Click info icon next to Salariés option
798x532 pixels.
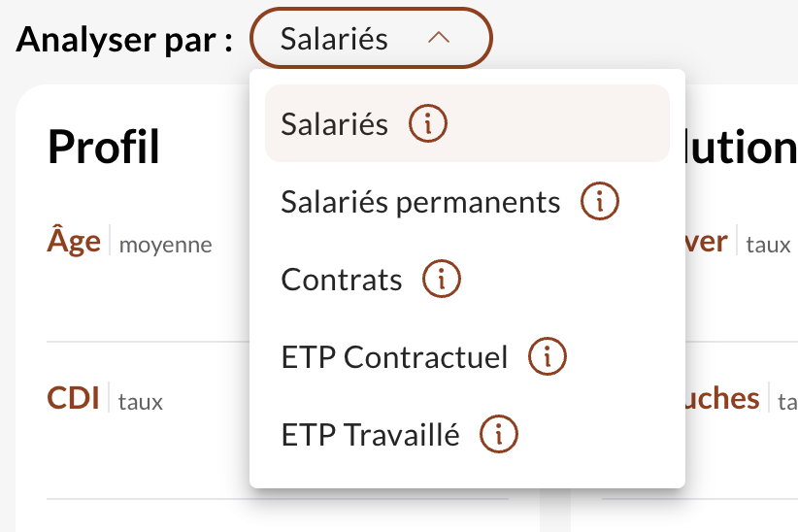coord(428,123)
